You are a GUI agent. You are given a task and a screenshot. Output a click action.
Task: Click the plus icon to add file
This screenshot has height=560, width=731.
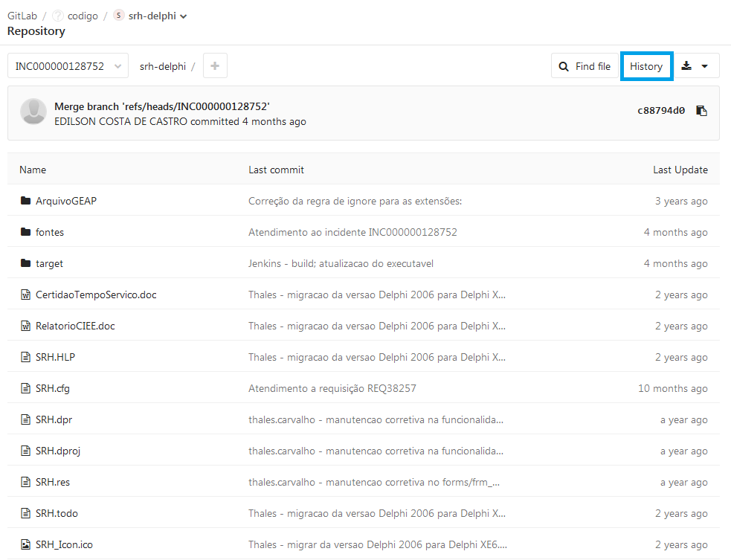[215, 66]
